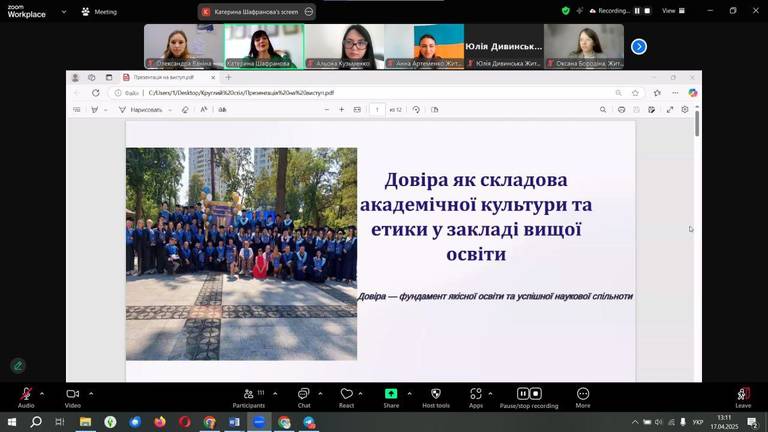Image resolution: width=768 pixels, height=432 pixels.
Task: Unmute the Audio microphone
Action: click(x=26, y=394)
